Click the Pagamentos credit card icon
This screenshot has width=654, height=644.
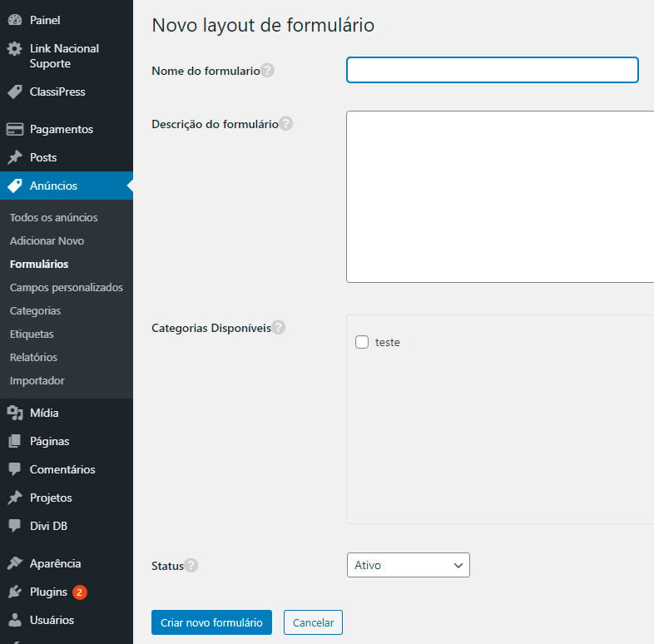[14, 129]
